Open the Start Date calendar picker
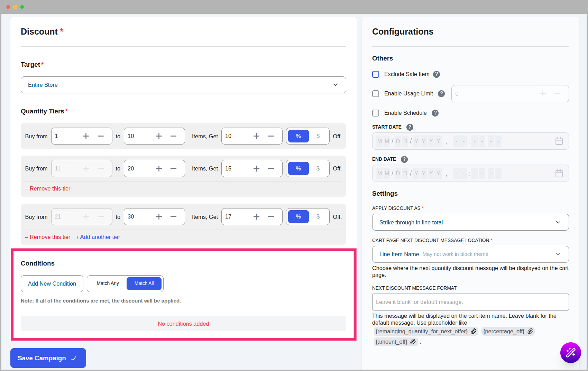The image size is (588, 371). [559, 141]
